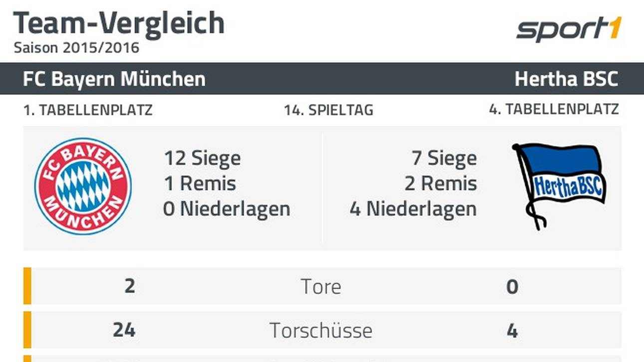The width and height of the screenshot is (644, 362).
Task: Click the FC Bayern München club crest
Action: 83,186
